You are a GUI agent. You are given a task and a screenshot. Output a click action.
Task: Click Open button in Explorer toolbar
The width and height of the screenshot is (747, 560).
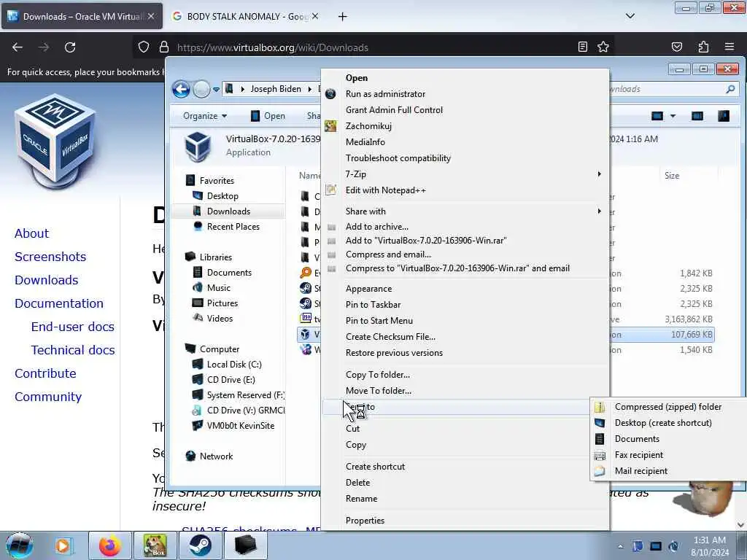(x=268, y=116)
